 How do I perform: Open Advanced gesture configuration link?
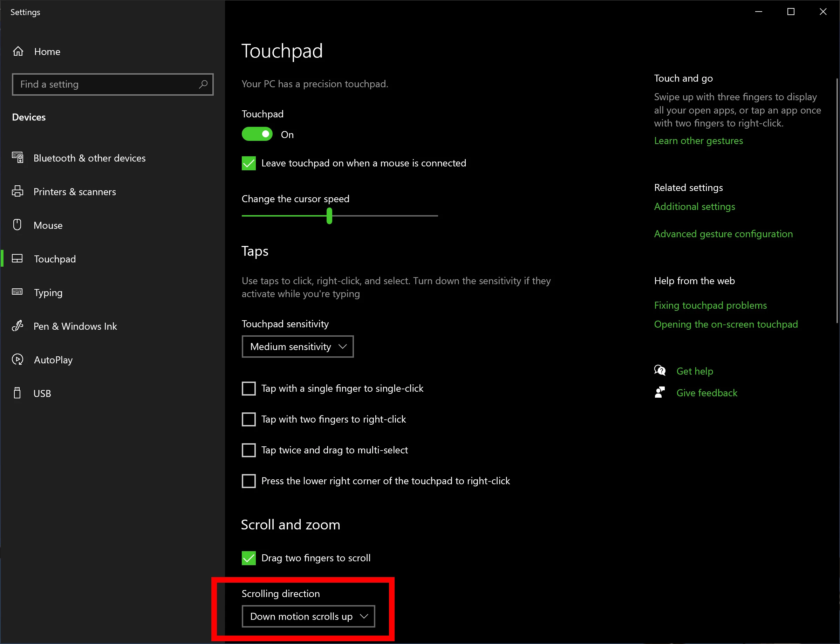[723, 234]
